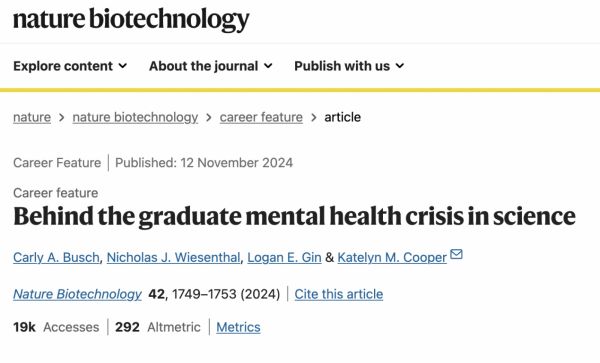Expand the Publish with us chevron
The width and height of the screenshot is (600, 363).
pos(400,66)
